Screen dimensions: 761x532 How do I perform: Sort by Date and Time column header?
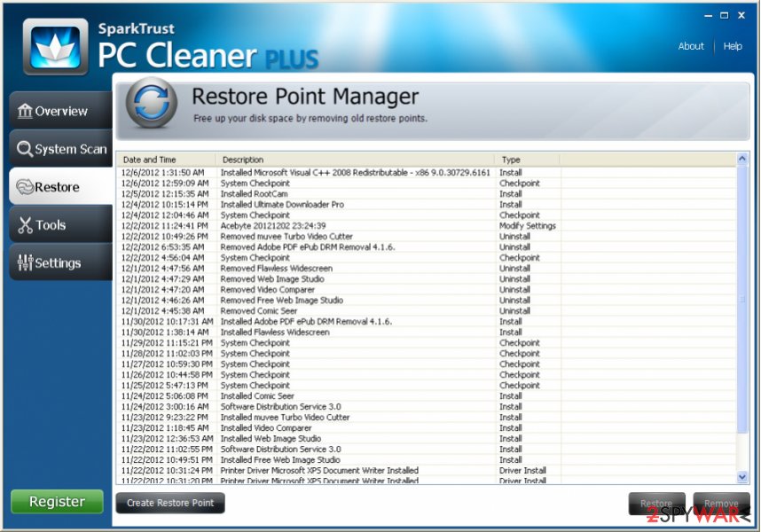(166, 160)
